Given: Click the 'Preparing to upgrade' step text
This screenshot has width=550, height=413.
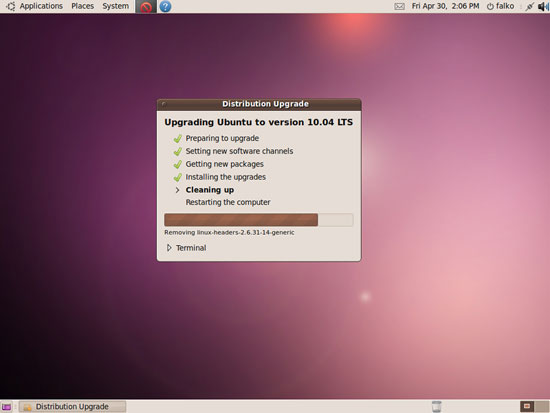Looking at the screenshot, I should (x=222, y=138).
